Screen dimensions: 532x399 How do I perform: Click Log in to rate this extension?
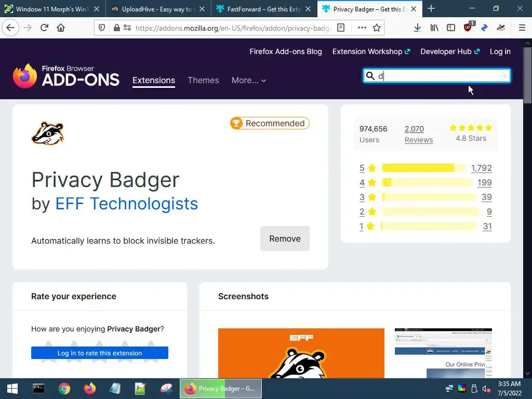100,353
